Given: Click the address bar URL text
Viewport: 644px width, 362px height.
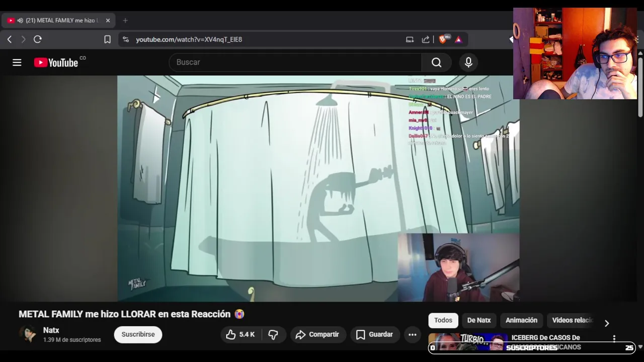Looking at the screenshot, I should (189, 39).
